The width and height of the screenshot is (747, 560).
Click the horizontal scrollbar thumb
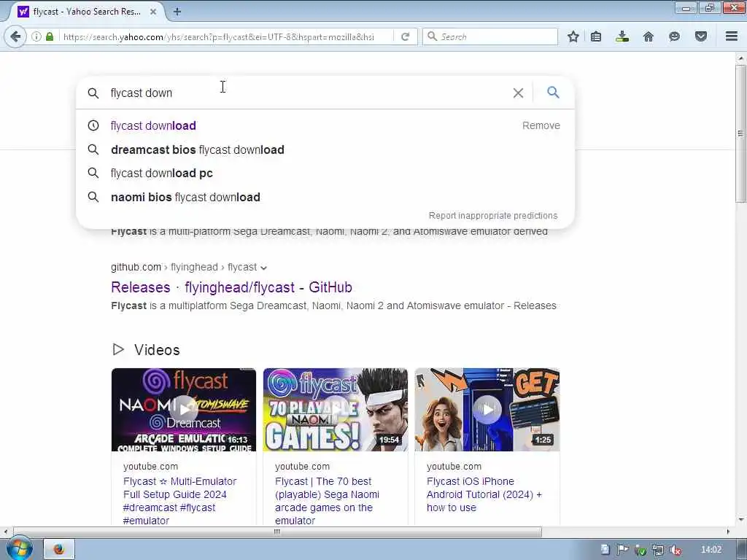(x=277, y=532)
